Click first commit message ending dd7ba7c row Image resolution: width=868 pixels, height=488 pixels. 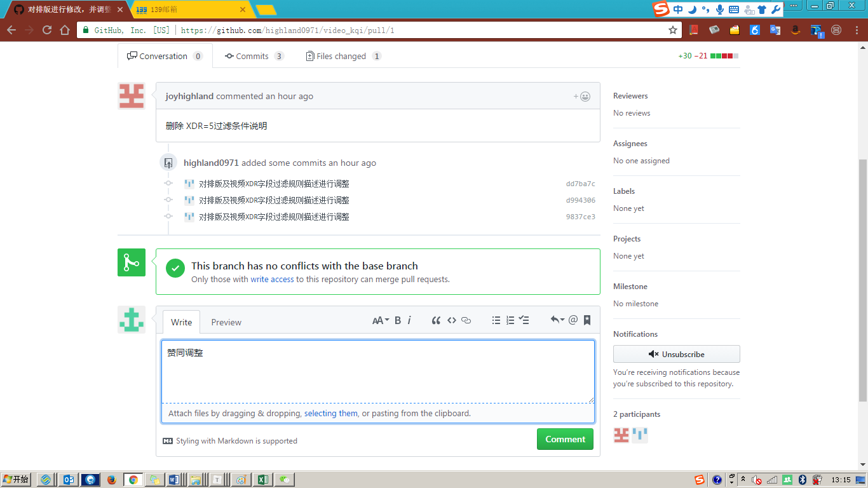tap(274, 184)
